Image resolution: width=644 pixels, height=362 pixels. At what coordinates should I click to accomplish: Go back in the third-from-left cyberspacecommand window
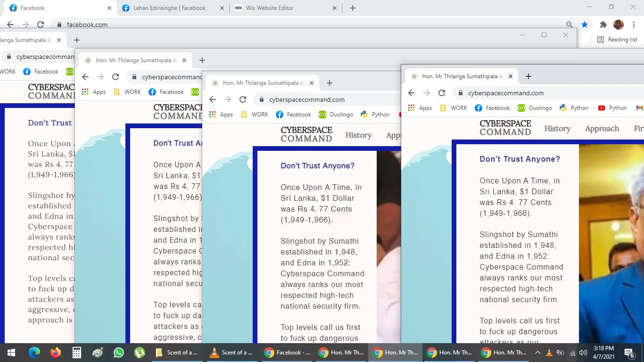(213, 99)
